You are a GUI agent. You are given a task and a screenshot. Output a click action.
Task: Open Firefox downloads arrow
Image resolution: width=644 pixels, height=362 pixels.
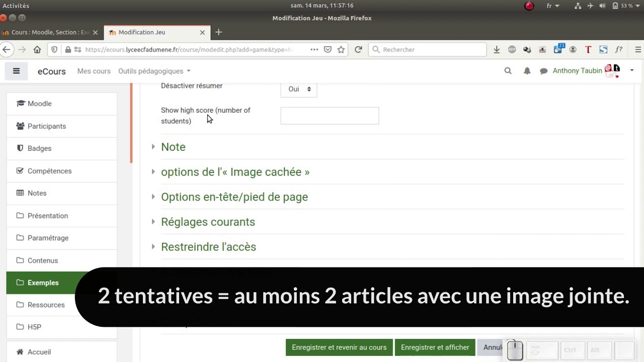497,49
